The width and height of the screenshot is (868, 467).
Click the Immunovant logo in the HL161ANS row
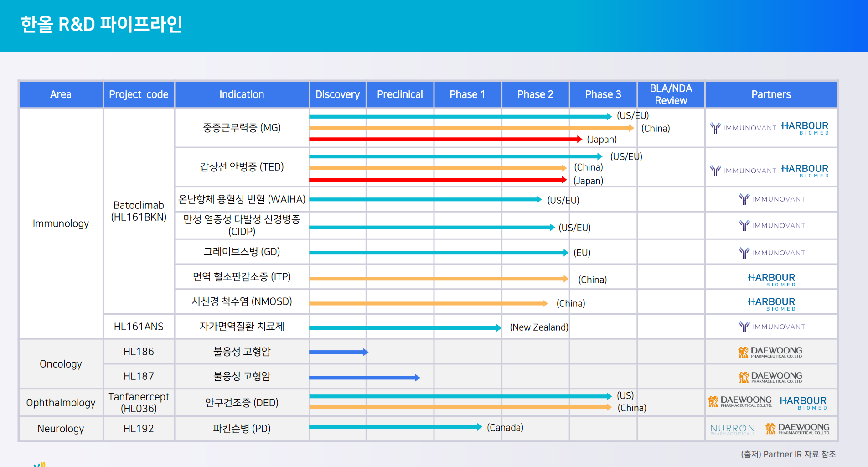(x=772, y=327)
